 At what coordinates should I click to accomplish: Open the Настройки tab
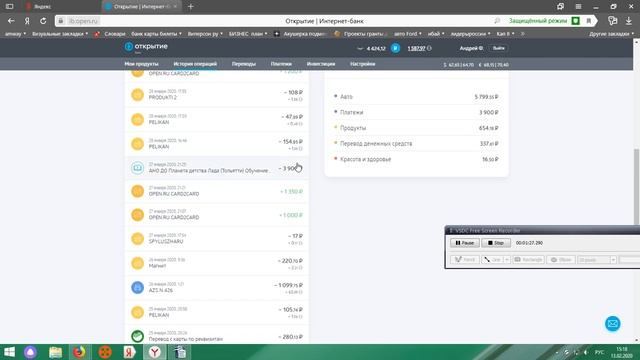pos(362,64)
